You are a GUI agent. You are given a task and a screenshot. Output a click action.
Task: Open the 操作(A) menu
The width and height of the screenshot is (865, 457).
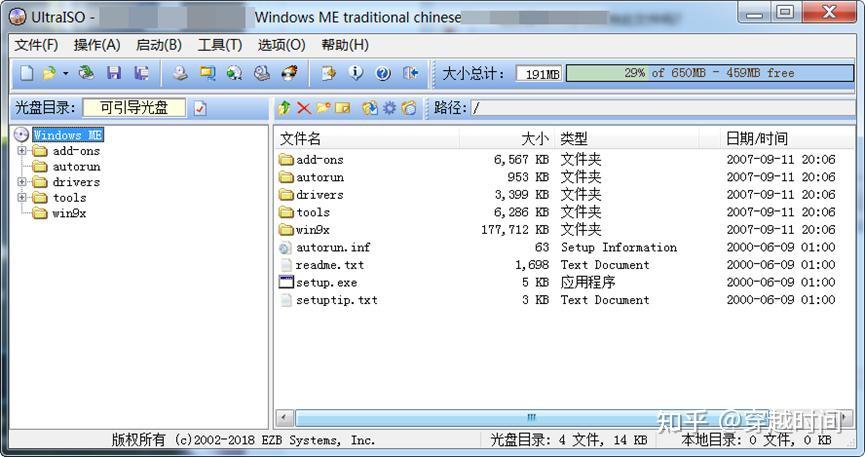(x=97, y=45)
